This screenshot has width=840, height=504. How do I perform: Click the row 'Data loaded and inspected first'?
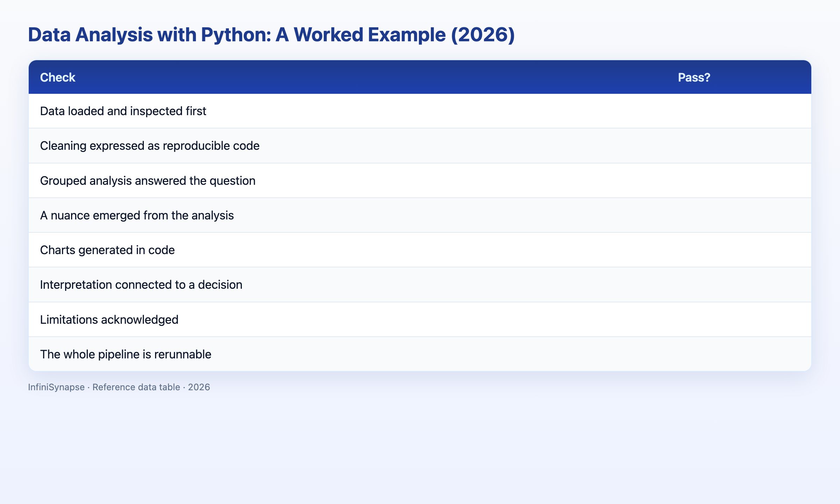point(420,111)
